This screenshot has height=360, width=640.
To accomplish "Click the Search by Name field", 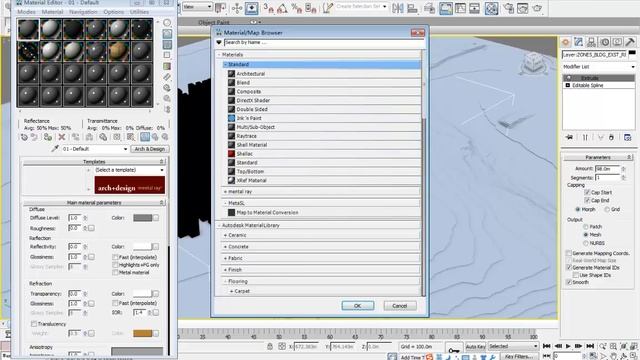I will 324,42.
